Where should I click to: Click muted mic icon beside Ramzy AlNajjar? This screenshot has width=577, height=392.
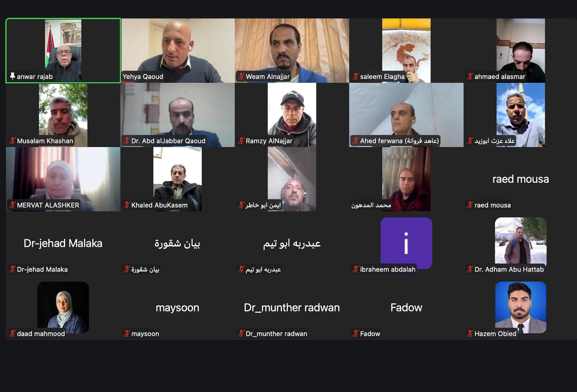tap(241, 141)
